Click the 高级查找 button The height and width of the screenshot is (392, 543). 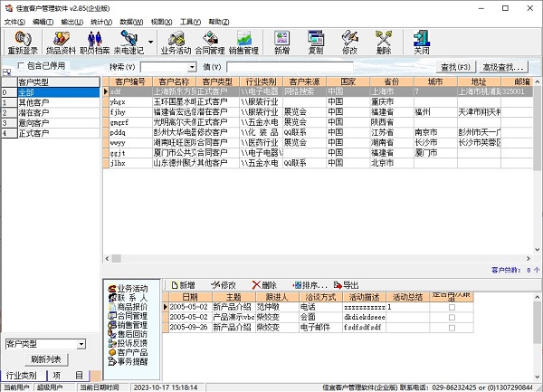click(503, 67)
